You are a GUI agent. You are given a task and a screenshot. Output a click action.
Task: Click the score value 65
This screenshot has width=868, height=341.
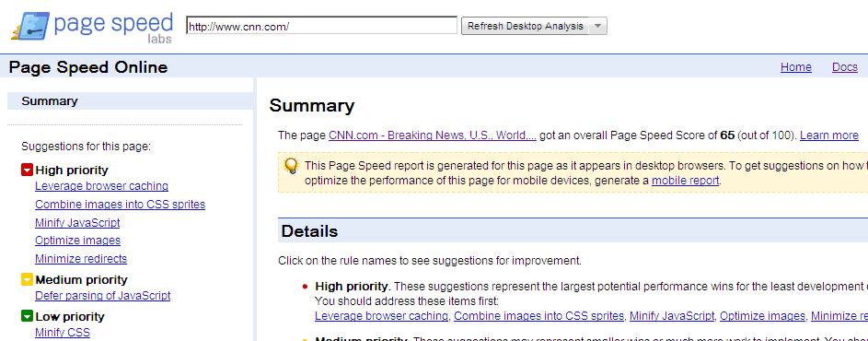tap(727, 135)
